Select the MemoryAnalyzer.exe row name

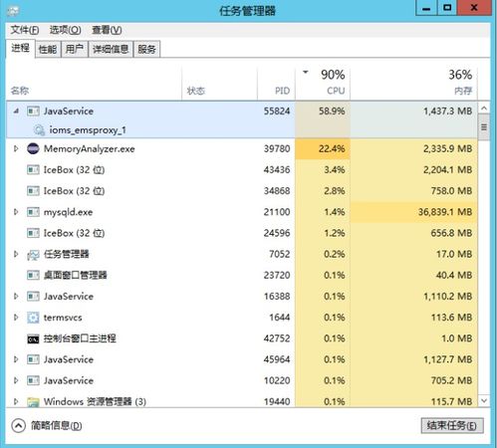(x=89, y=148)
